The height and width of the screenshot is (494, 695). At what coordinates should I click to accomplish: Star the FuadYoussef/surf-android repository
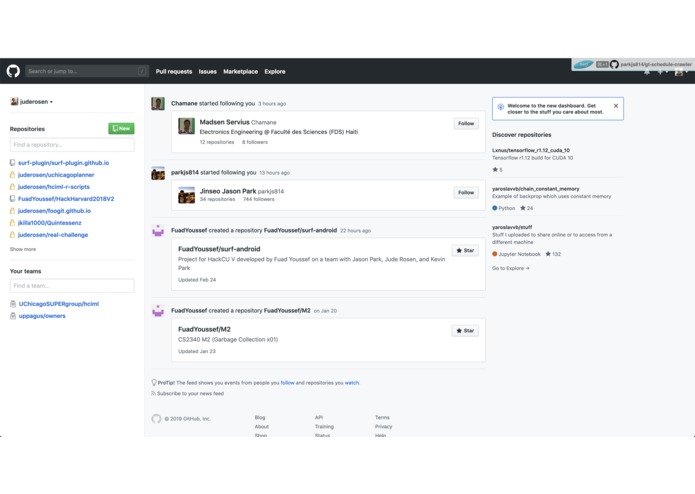[x=465, y=250]
